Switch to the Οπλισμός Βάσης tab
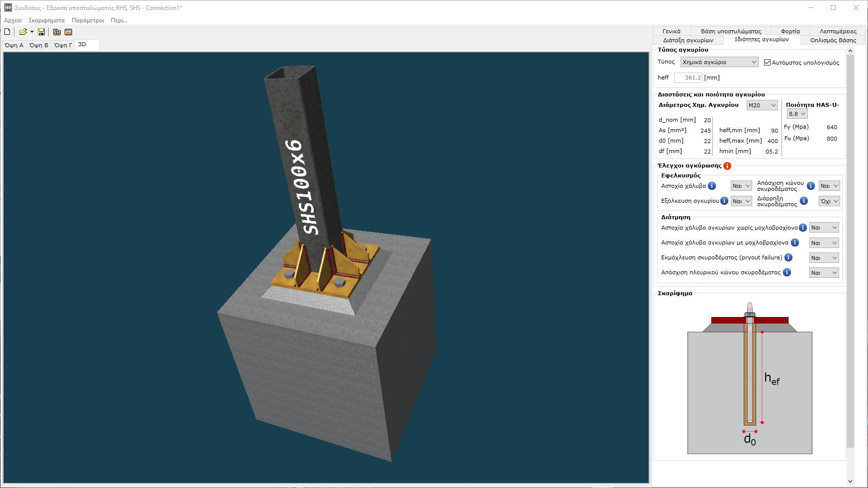 833,40
